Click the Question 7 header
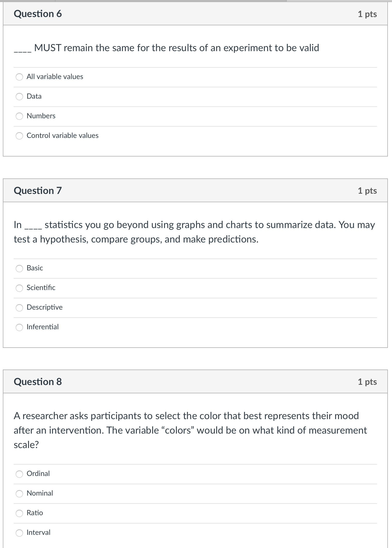 [38, 191]
